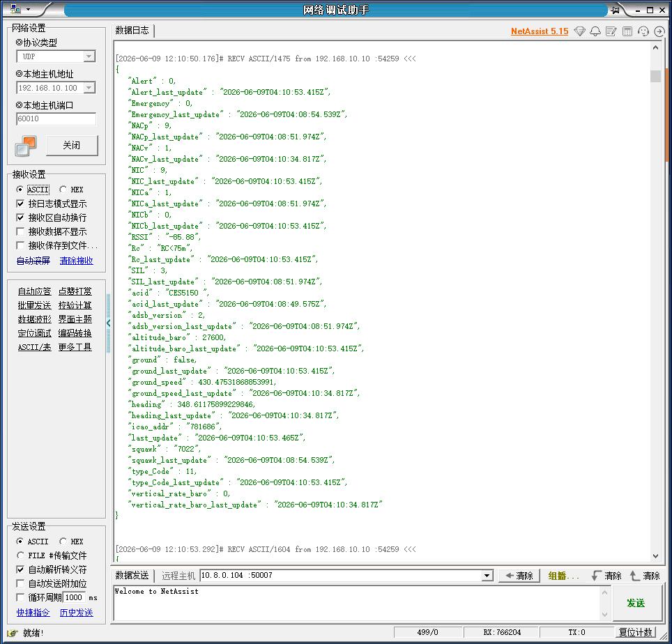Click the up-arrow 清除 receive-area button
The width and height of the screenshot is (672, 644).
point(645,576)
